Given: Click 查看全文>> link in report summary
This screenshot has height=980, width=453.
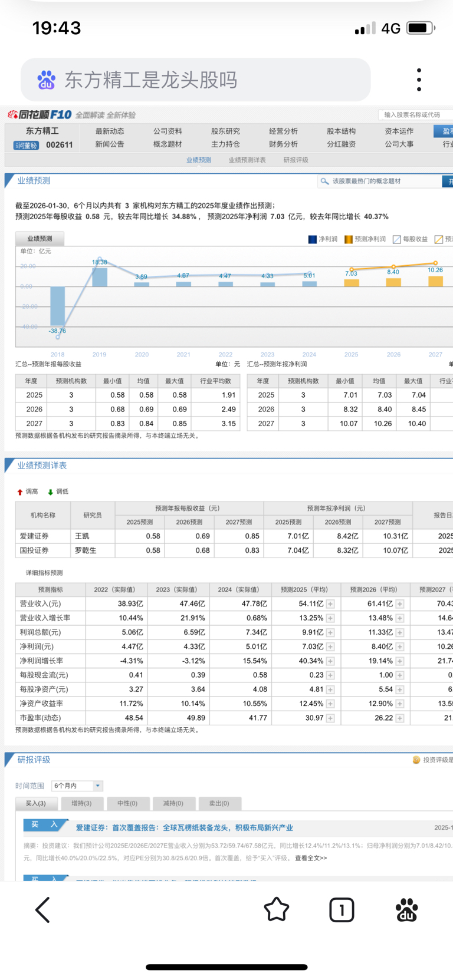Looking at the screenshot, I should pos(311,858).
